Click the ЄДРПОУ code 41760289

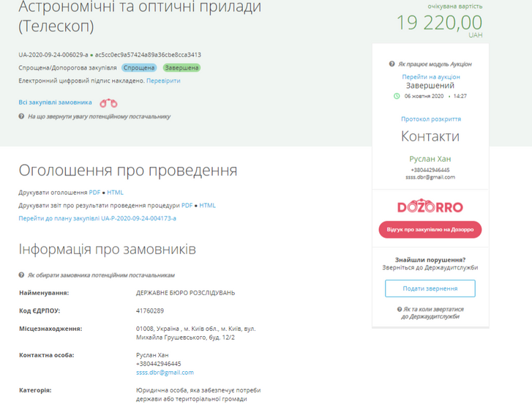coord(150,310)
